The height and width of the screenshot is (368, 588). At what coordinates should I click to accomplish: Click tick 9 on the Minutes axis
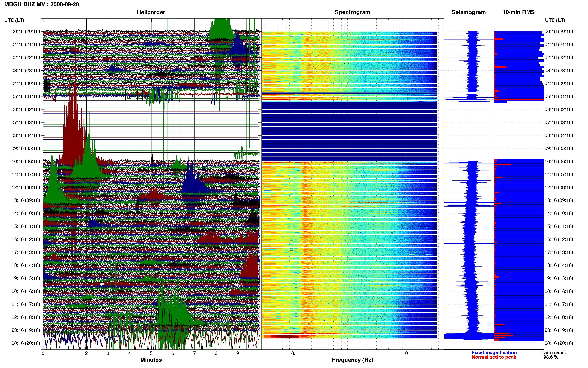tap(238, 353)
